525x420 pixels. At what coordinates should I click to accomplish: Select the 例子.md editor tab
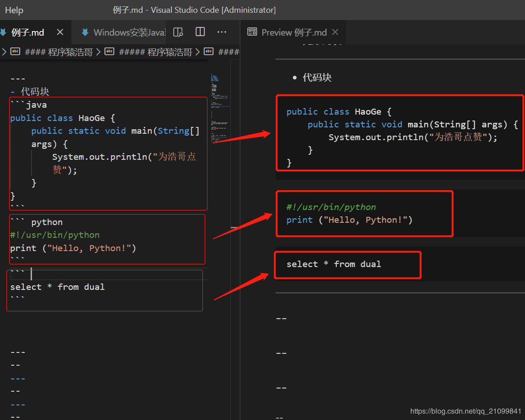click(x=27, y=32)
